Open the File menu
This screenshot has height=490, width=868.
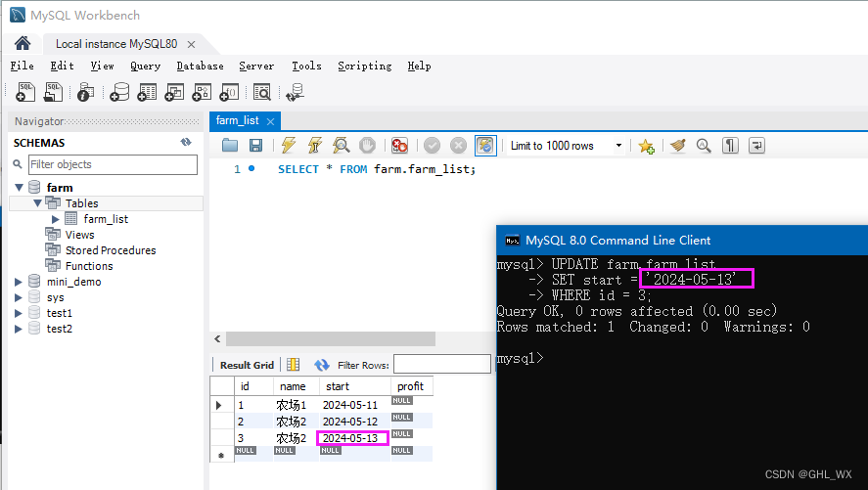click(23, 66)
